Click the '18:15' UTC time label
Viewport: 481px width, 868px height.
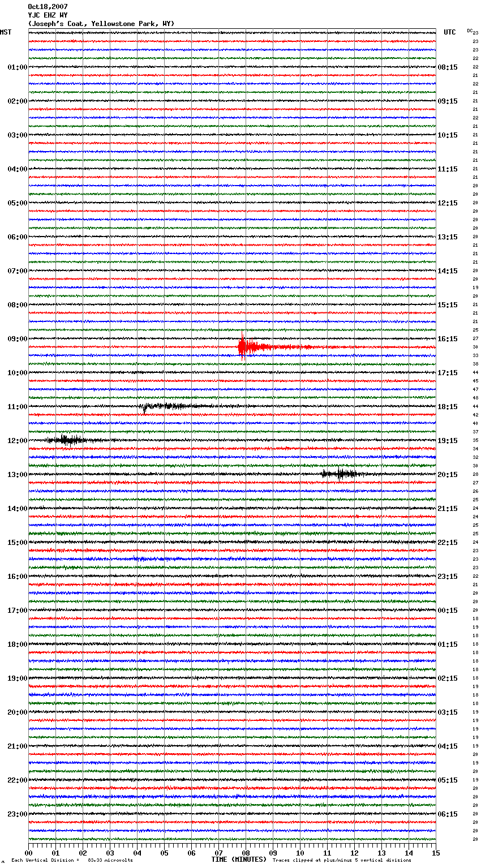[448, 407]
